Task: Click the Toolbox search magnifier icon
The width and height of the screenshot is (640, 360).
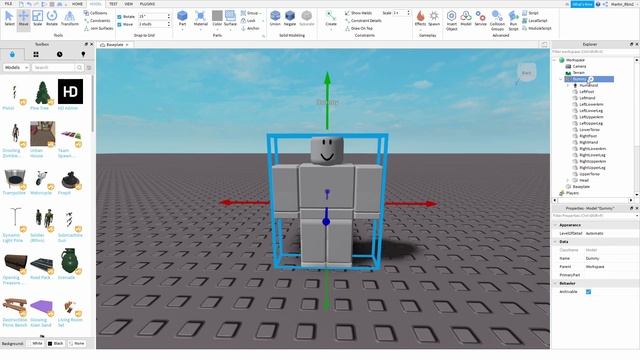Action: [x=80, y=67]
